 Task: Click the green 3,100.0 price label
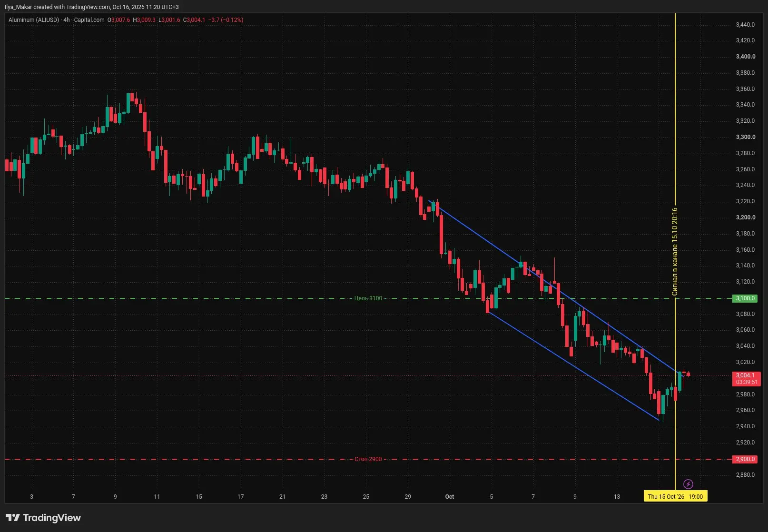(745, 298)
